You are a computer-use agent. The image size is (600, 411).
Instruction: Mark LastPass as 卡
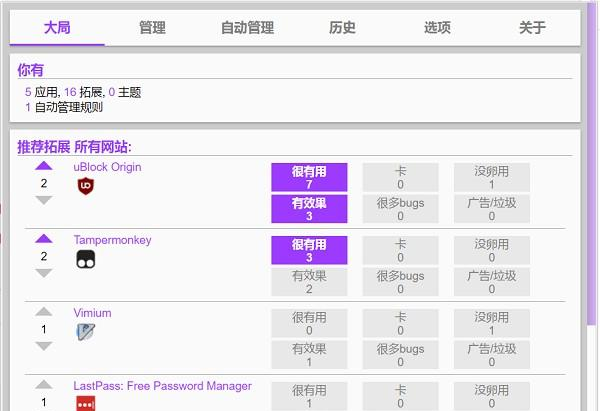point(400,396)
